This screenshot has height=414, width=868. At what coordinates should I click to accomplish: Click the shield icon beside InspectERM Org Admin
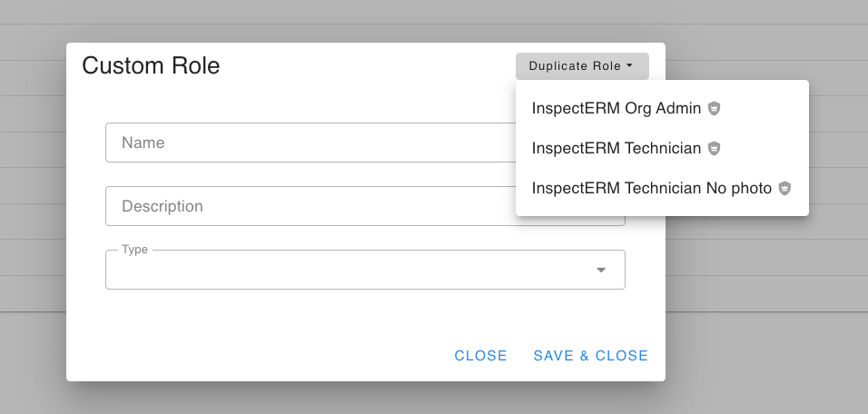(715, 108)
